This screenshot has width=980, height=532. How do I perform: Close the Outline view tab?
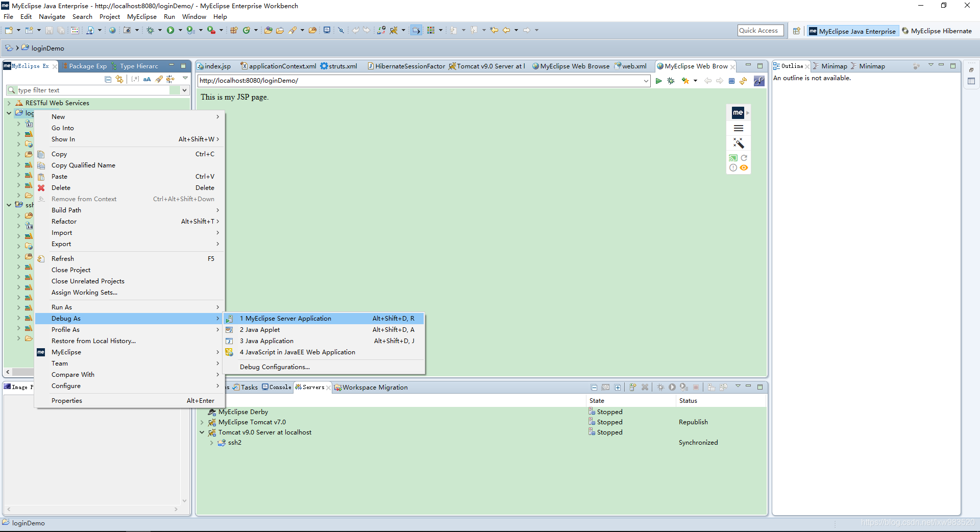[807, 66]
